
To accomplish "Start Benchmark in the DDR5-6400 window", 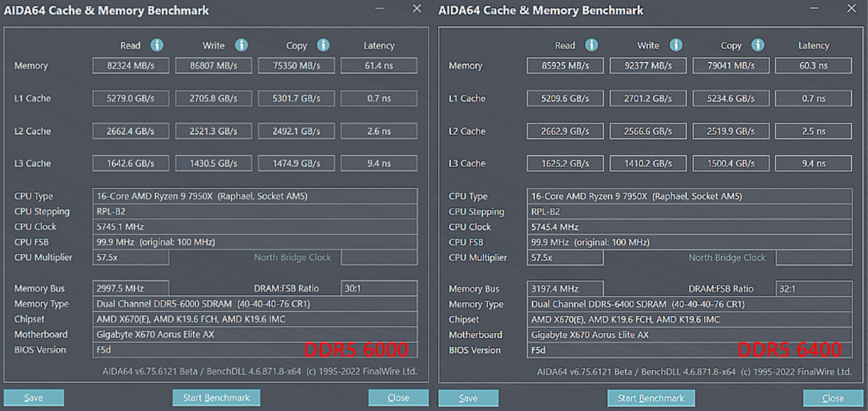I will coord(651,398).
